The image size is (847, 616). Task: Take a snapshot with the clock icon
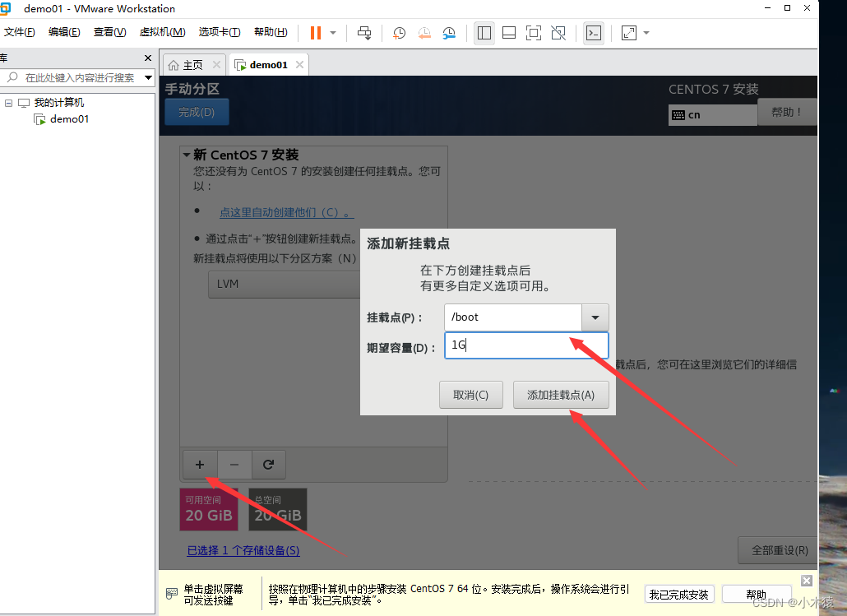tap(399, 33)
